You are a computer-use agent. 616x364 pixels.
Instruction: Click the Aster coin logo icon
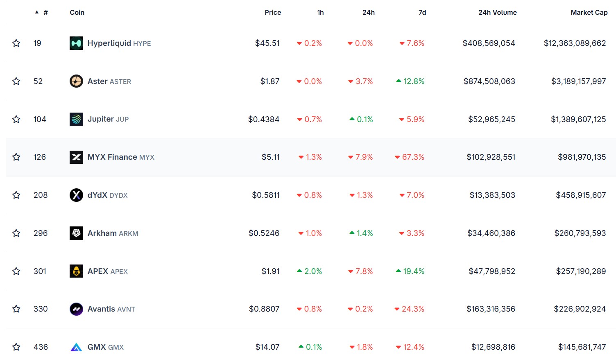click(x=76, y=81)
